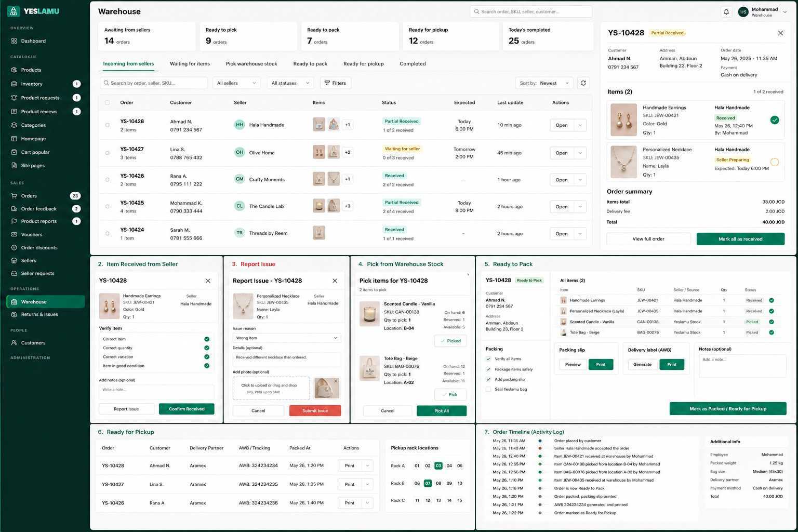This screenshot has height=532, width=798.
Task: Open Categories sidebar icon
Action: pos(14,125)
